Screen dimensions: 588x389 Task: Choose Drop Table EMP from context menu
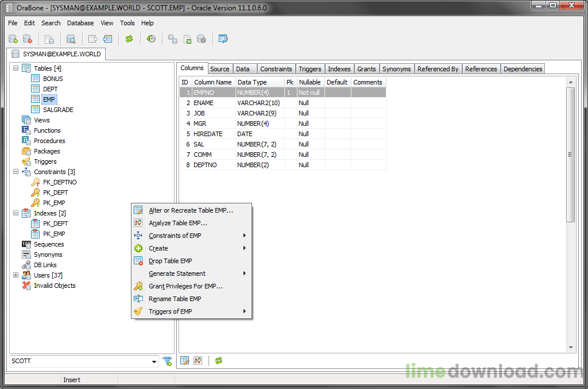[x=170, y=261]
